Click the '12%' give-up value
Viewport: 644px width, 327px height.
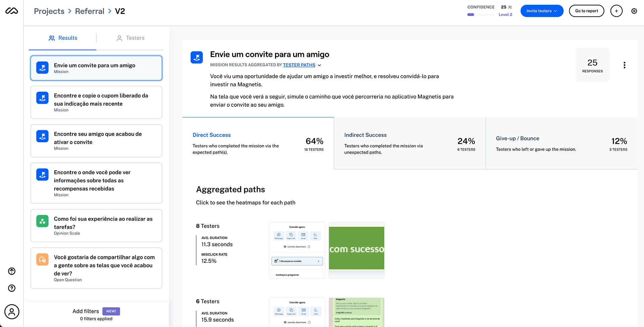point(619,141)
